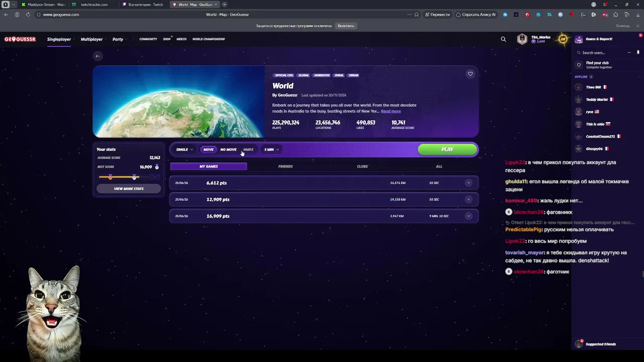This screenshot has width=644, height=362.
Task: Select the NMPZ game mode
Action: [x=249, y=149]
